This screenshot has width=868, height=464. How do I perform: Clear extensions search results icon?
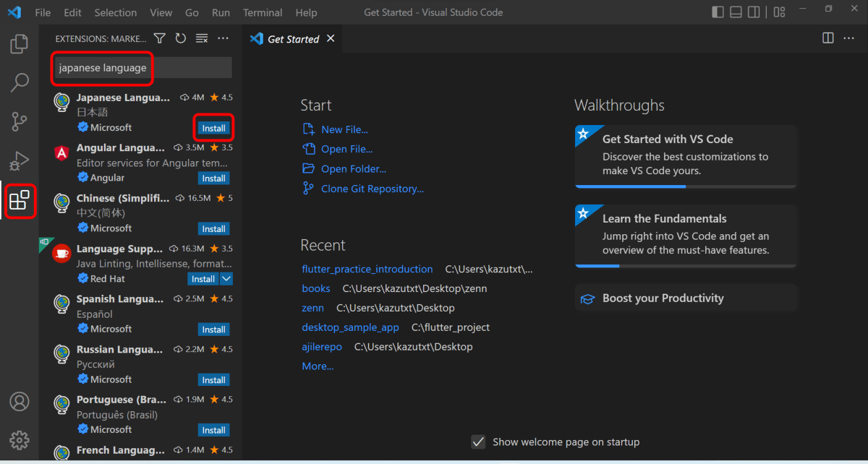[x=202, y=38]
